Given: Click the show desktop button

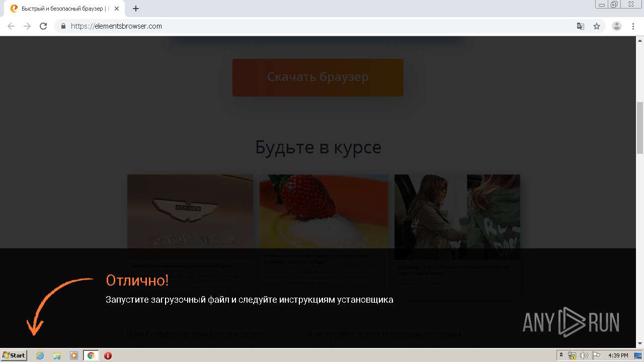Looking at the screenshot, I should tap(638, 355).
